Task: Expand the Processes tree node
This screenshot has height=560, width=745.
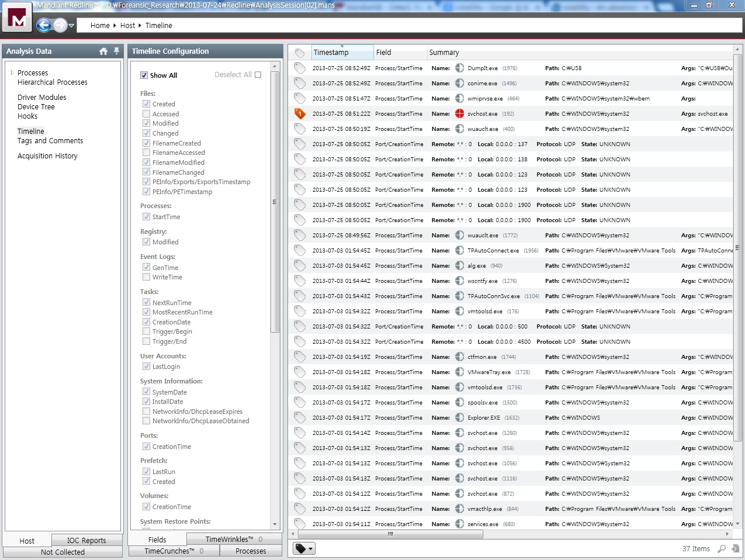Action: coord(12,72)
